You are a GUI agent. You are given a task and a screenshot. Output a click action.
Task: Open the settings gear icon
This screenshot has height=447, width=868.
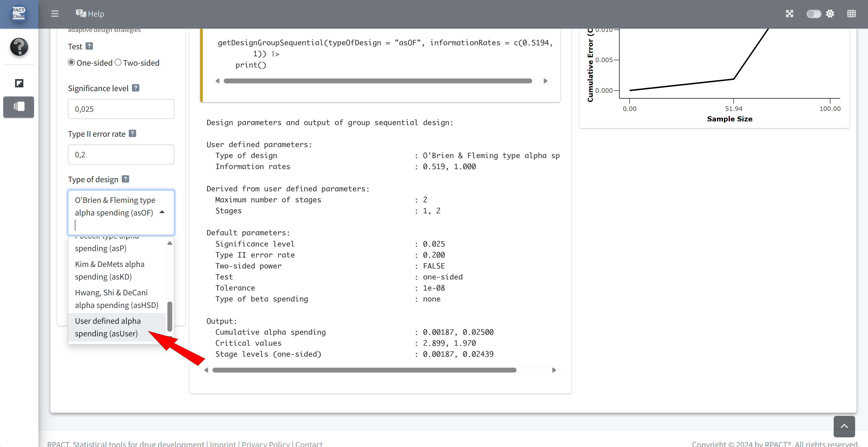[830, 14]
